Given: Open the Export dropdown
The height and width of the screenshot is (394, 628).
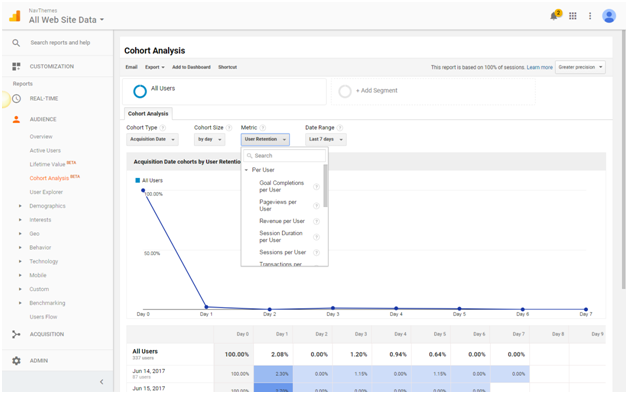Looking at the screenshot, I should coord(155,67).
